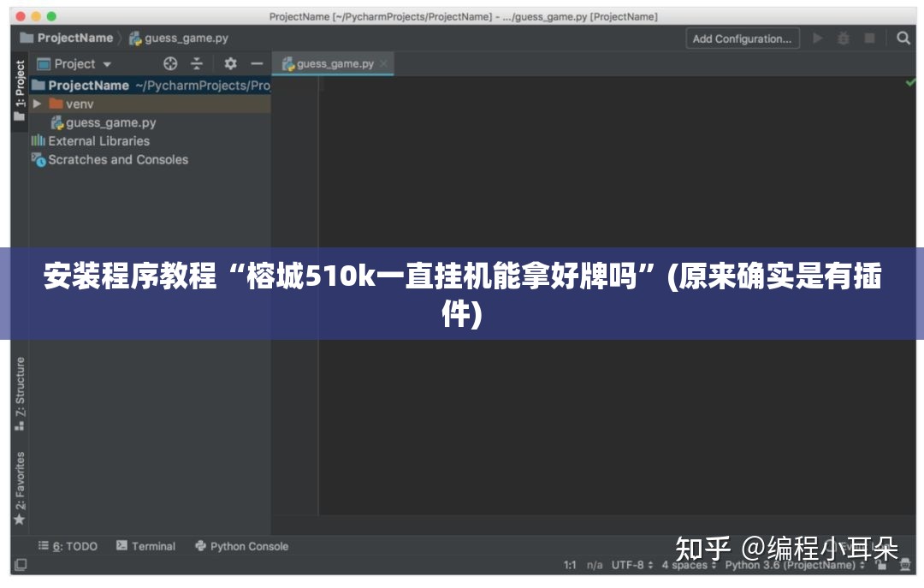
Task: Click the Stop square icon
Action: click(869, 39)
